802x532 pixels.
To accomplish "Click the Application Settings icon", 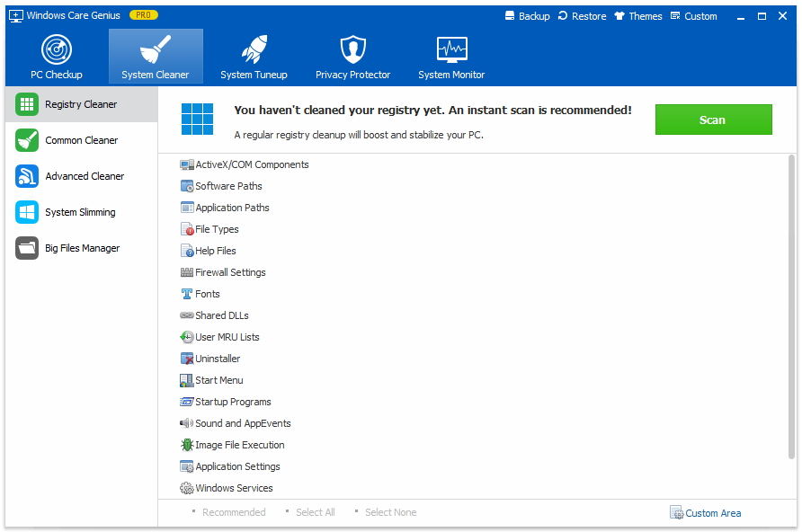I will pos(187,466).
